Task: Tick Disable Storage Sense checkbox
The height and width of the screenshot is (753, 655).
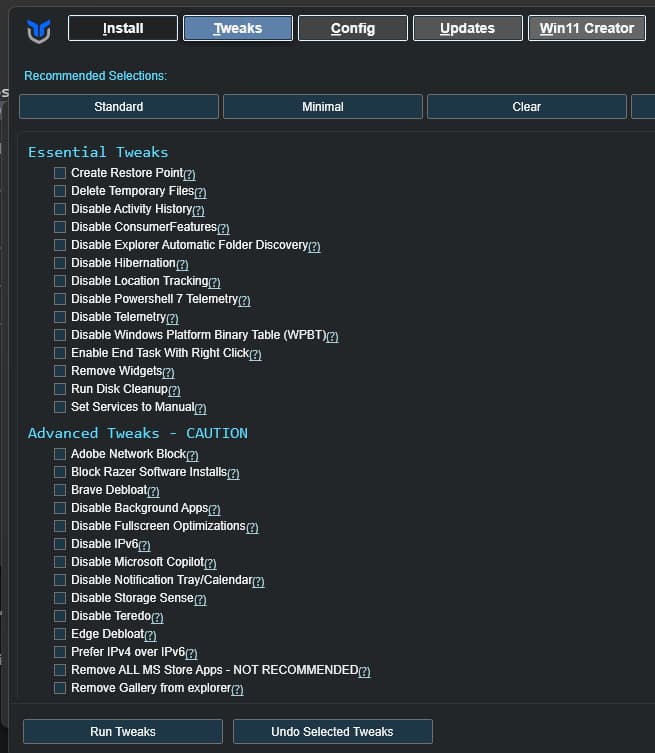Action: [x=60, y=598]
